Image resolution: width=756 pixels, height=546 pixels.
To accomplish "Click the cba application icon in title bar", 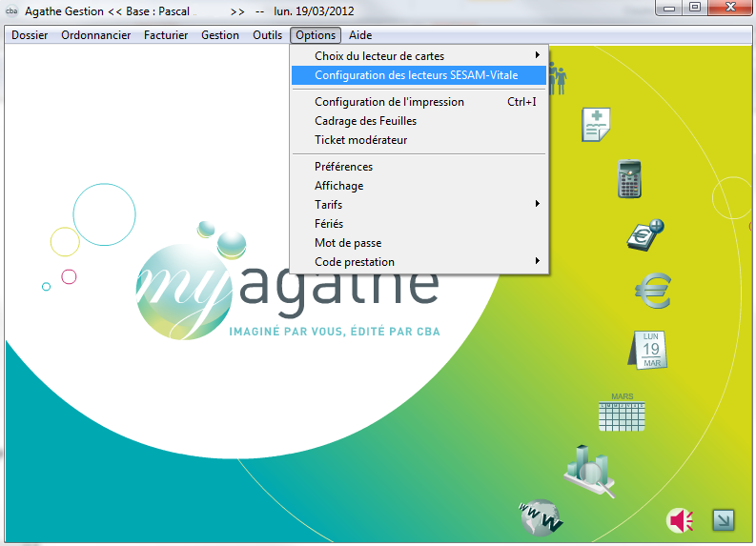I will click(11, 10).
